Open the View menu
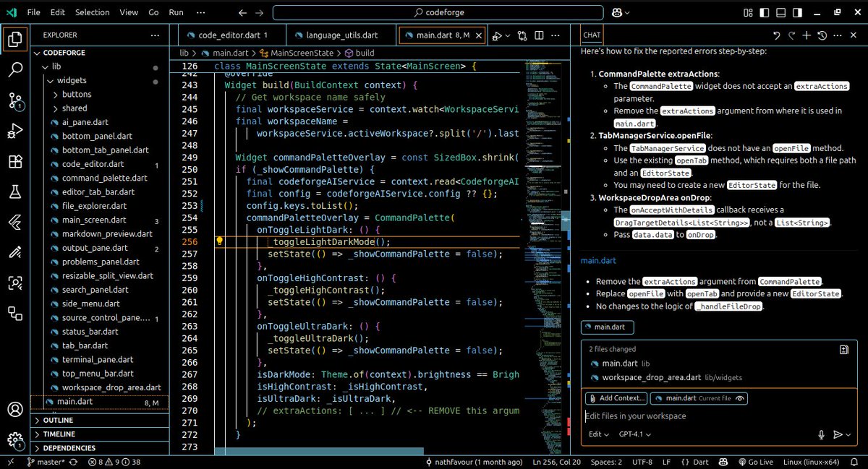 129,12
